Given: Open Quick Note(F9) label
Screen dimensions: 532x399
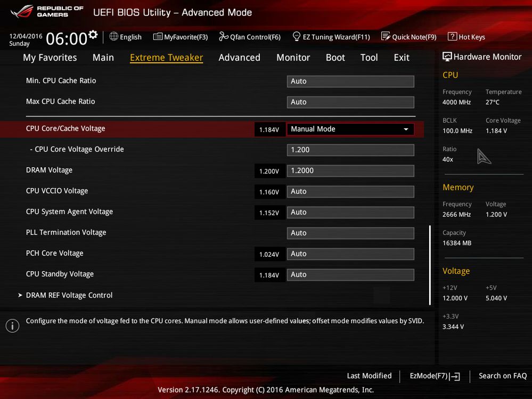Looking at the screenshot, I should [414, 37].
